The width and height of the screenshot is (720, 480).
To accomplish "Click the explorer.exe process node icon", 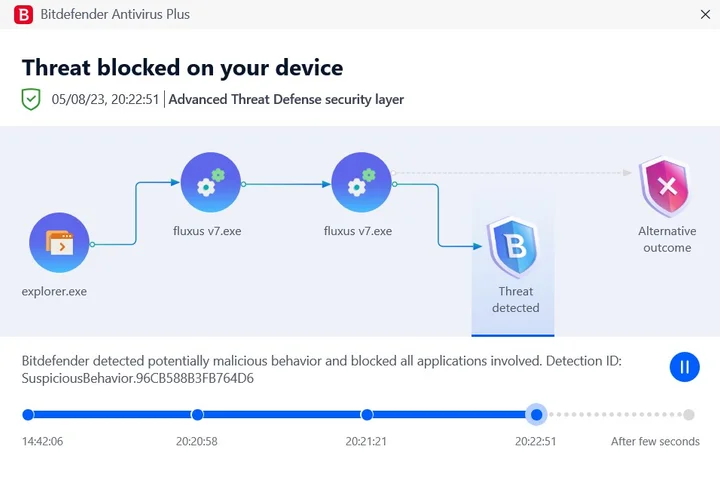I will coord(59,243).
